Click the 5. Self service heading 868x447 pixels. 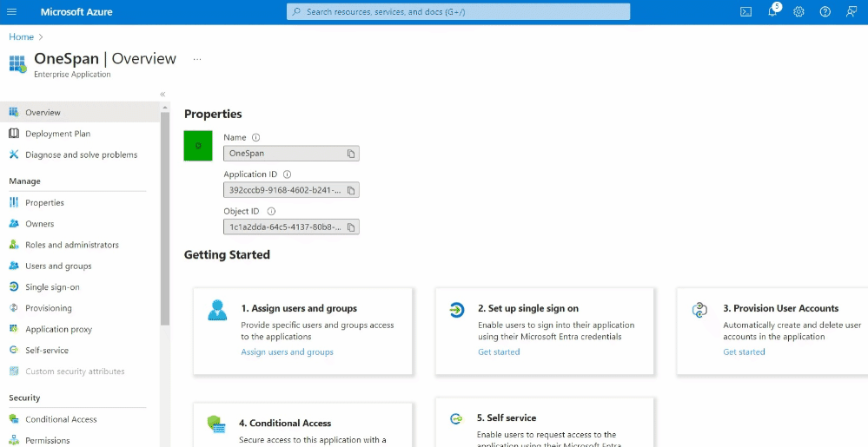507,417
